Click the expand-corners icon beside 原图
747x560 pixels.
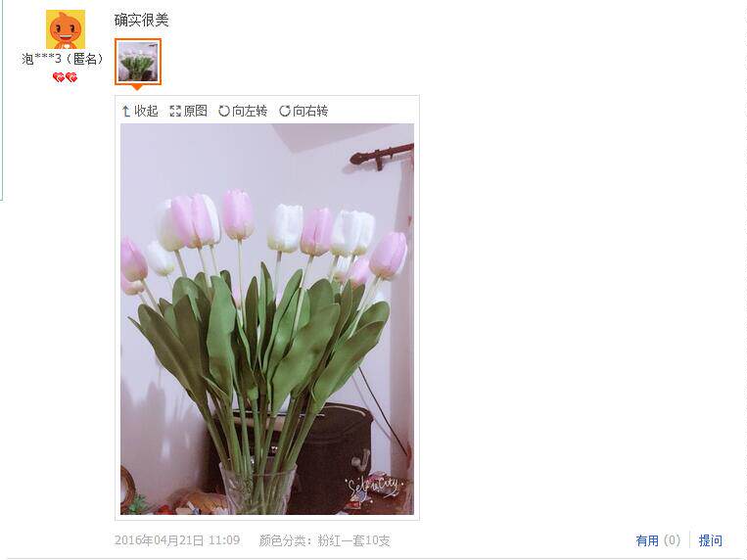pos(175,111)
